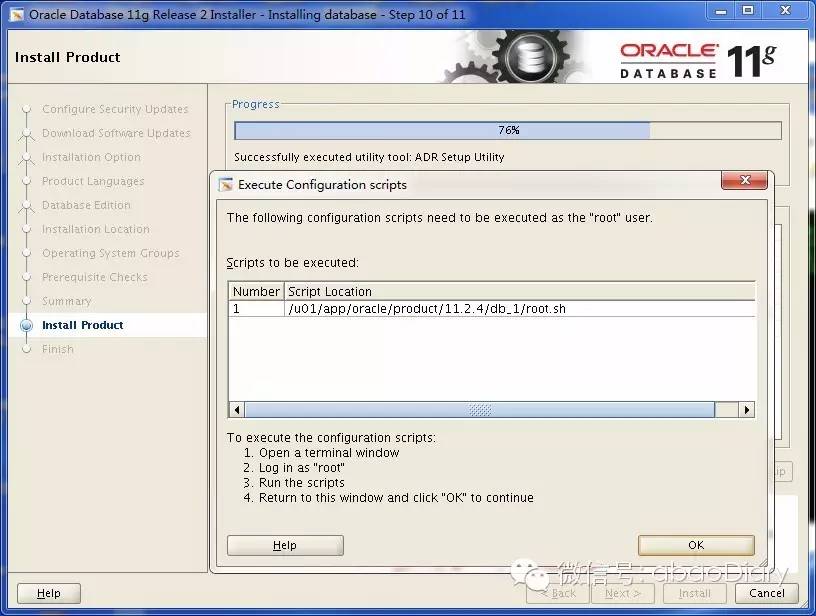Select the root.sh script location cell

pyautogui.click(x=519, y=309)
